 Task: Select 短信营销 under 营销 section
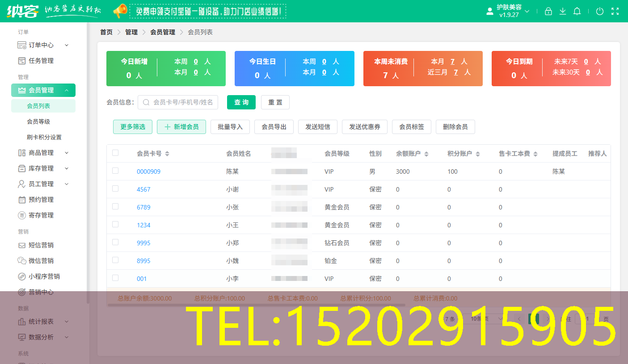click(40, 245)
